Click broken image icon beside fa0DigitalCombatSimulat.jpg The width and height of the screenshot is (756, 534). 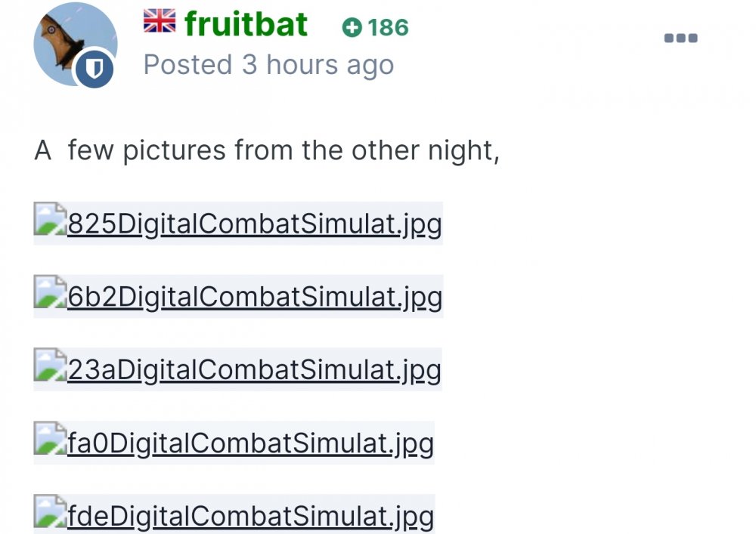50,442
